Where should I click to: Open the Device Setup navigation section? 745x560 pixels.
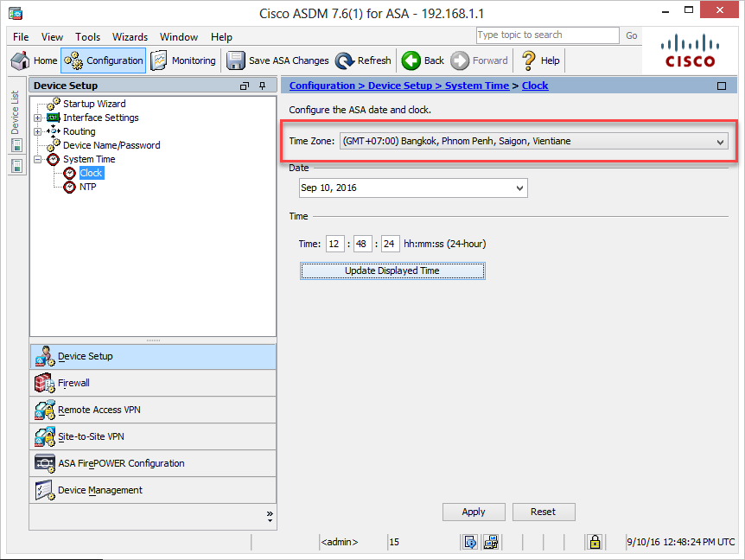coord(153,357)
